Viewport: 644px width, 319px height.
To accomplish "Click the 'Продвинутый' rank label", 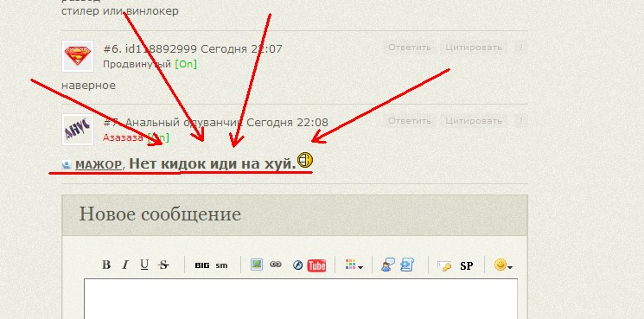I will point(137,64).
